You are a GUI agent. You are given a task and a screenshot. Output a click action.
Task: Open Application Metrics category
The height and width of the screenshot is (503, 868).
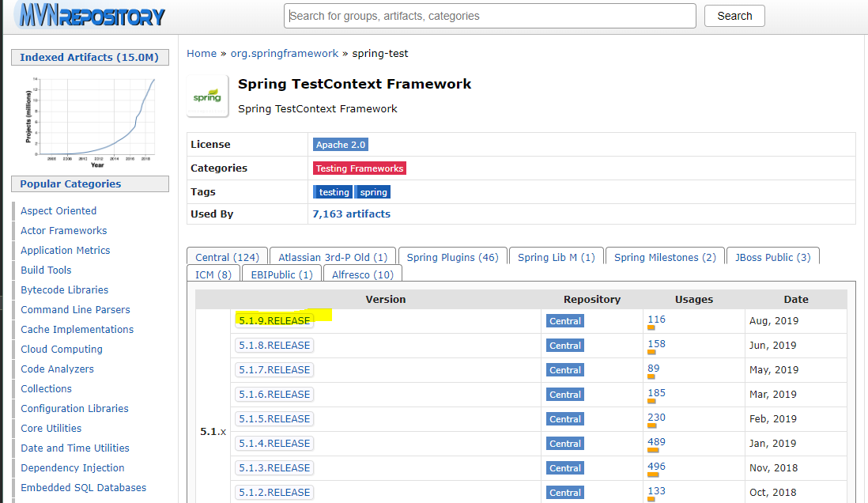coord(66,251)
